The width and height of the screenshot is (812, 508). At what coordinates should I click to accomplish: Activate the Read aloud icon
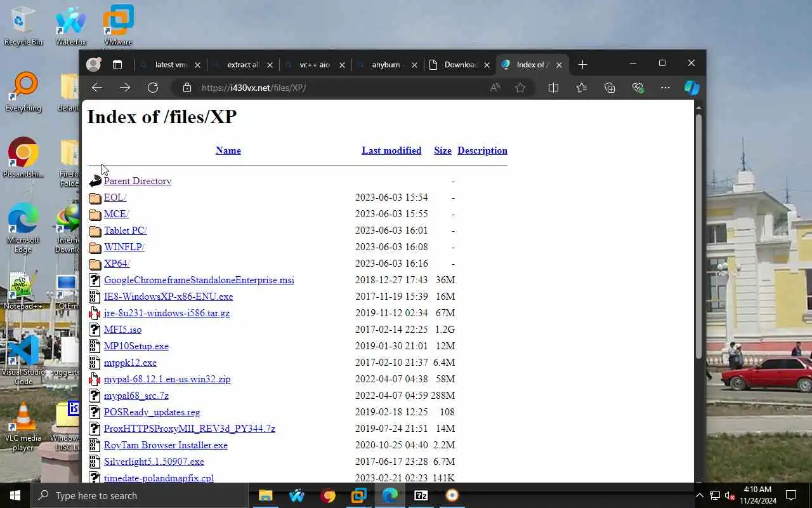point(495,88)
